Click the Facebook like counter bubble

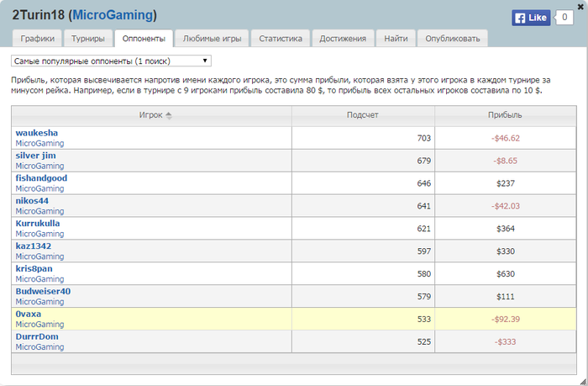(564, 18)
